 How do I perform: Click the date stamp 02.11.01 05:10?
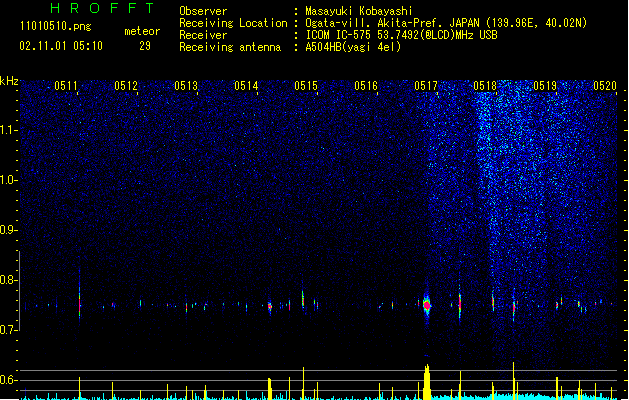(61, 46)
